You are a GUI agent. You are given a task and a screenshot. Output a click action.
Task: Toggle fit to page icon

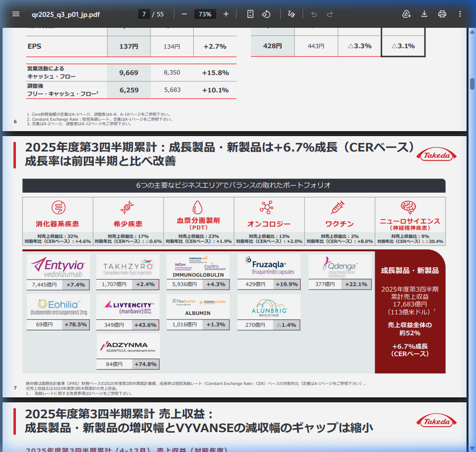coord(250,14)
